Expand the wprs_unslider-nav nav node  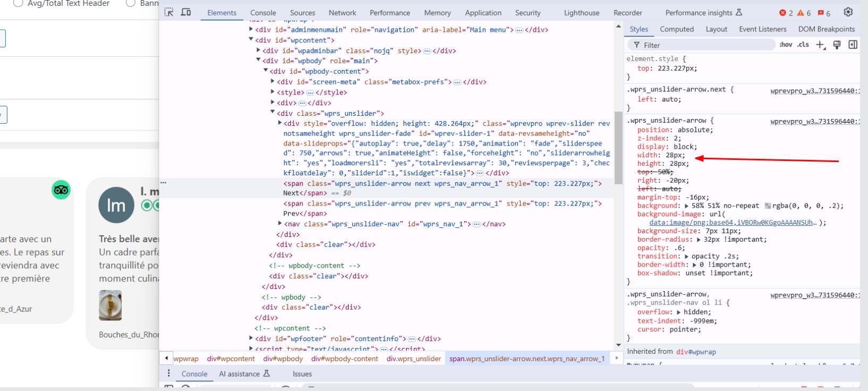tap(280, 224)
